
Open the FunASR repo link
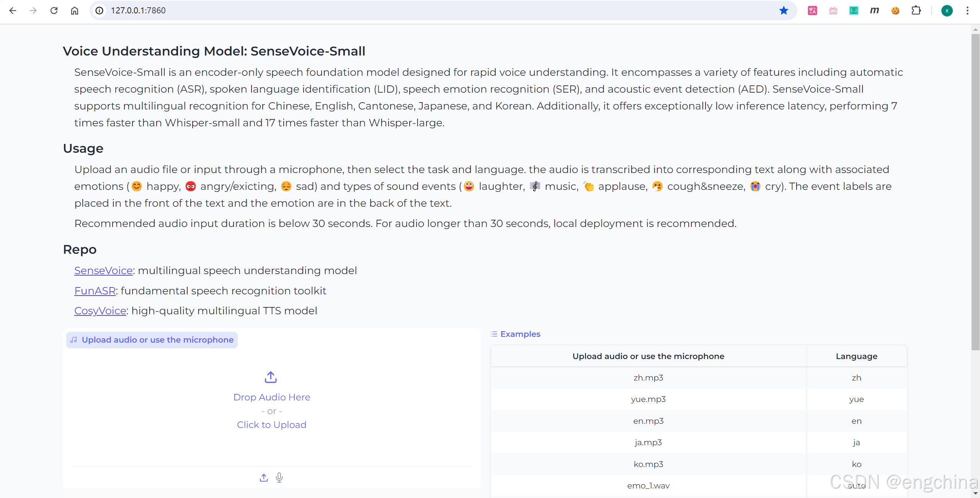(95, 291)
